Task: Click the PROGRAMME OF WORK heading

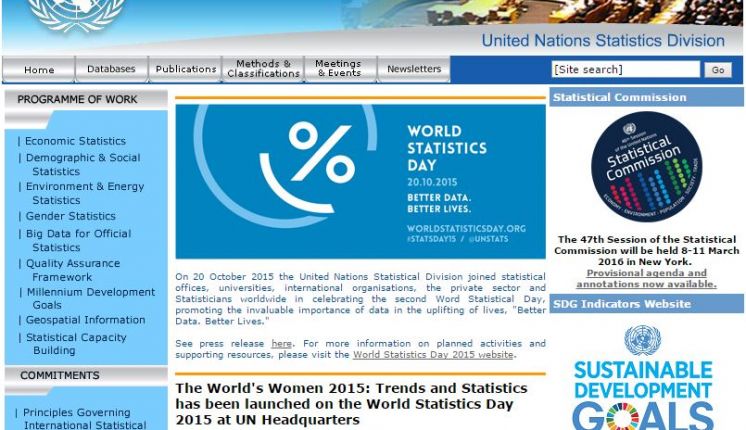Action: [x=77, y=99]
